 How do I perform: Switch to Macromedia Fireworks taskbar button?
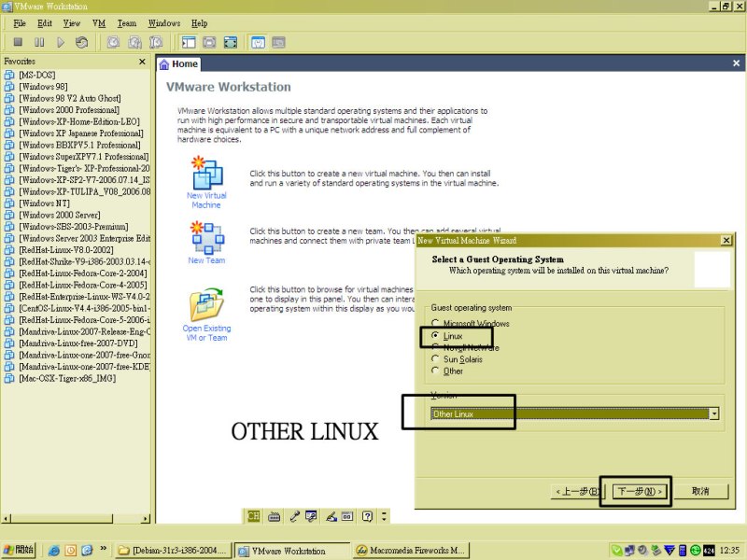click(x=412, y=551)
